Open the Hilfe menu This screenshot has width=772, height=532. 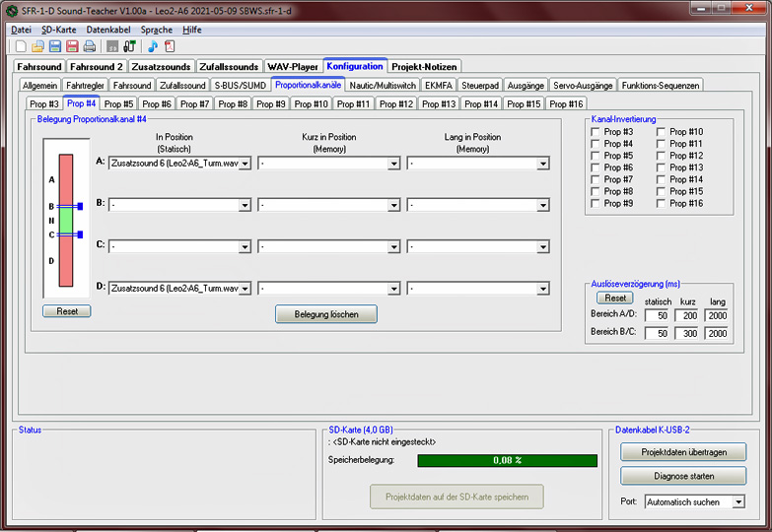click(192, 30)
